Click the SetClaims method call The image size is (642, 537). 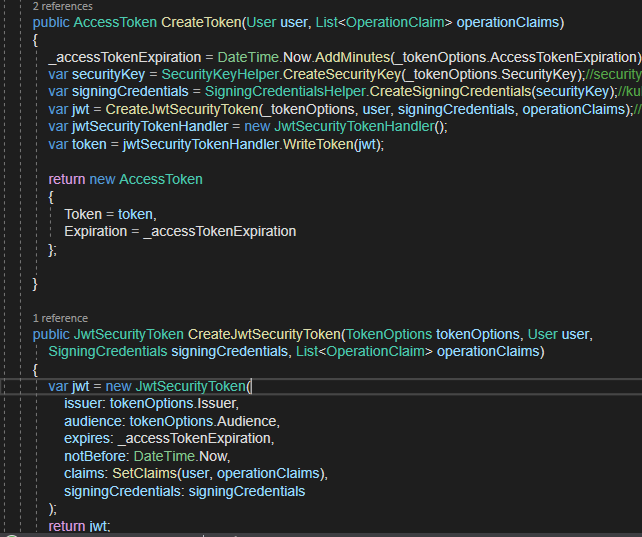click(144, 474)
